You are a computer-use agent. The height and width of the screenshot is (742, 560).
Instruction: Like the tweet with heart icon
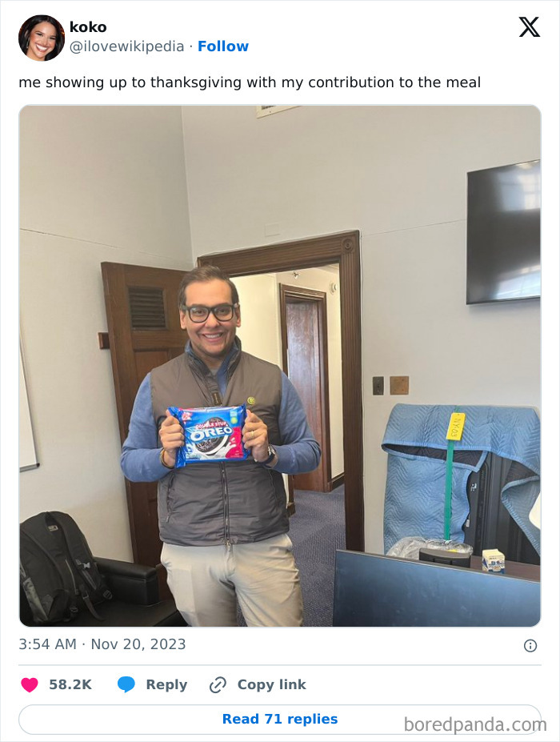(30, 684)
